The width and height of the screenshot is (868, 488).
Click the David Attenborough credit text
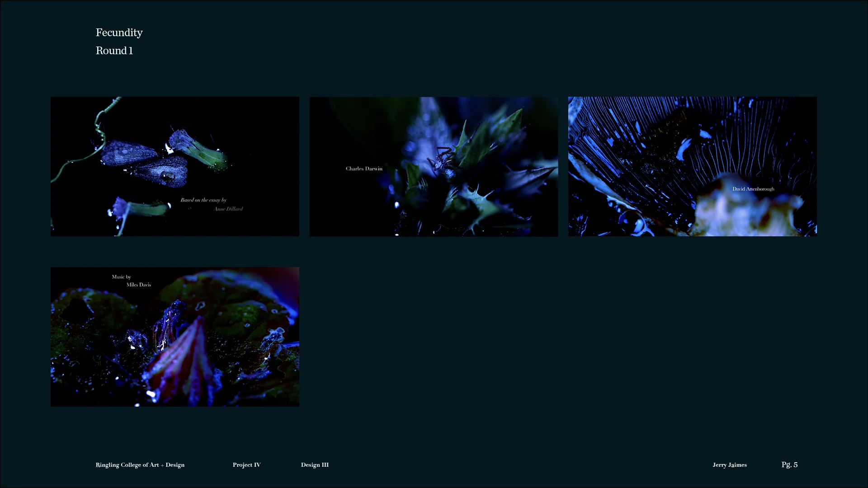(753, 189)
